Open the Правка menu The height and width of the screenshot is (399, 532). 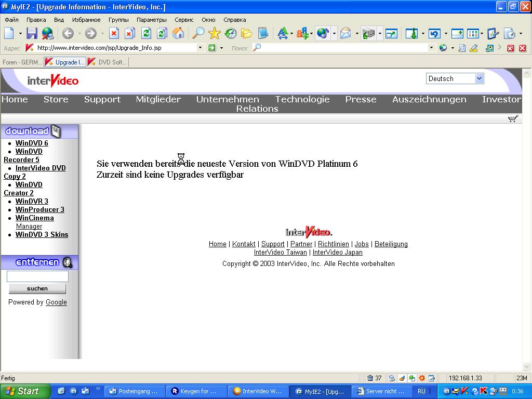click(x=36, y=20)
